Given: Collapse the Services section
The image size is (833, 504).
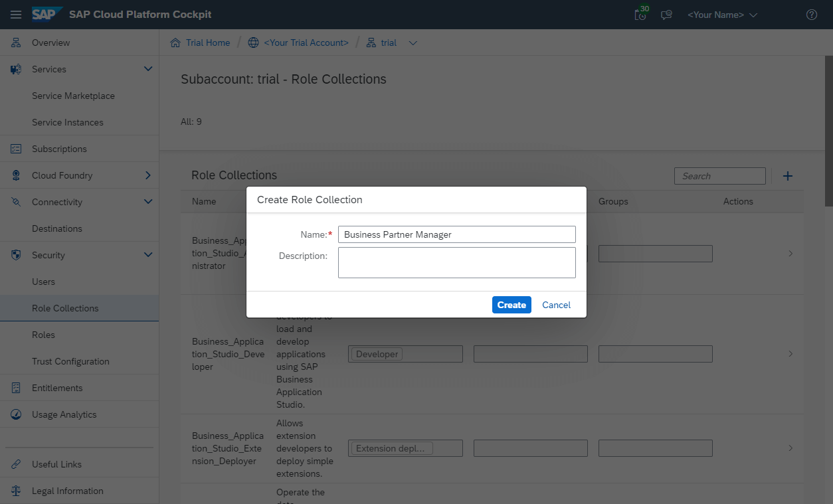Looking at the screenshot, I should pos(148,69).
